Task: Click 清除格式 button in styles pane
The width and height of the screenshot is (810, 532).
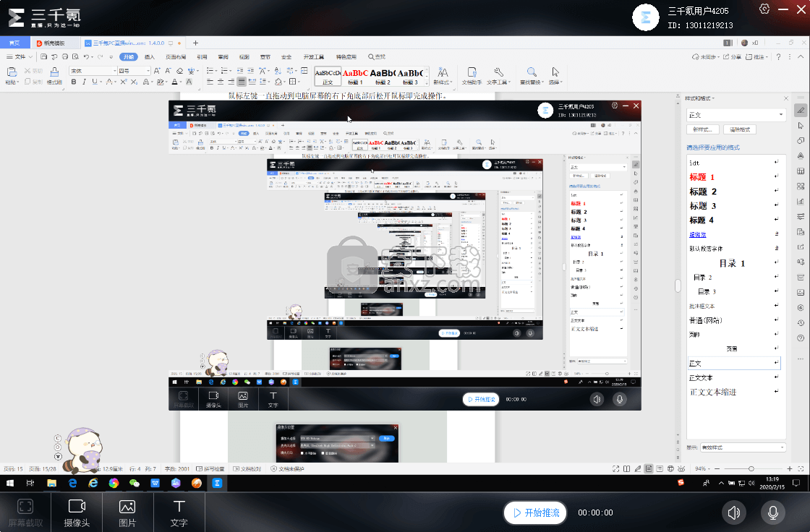Action: coord(740,129)
